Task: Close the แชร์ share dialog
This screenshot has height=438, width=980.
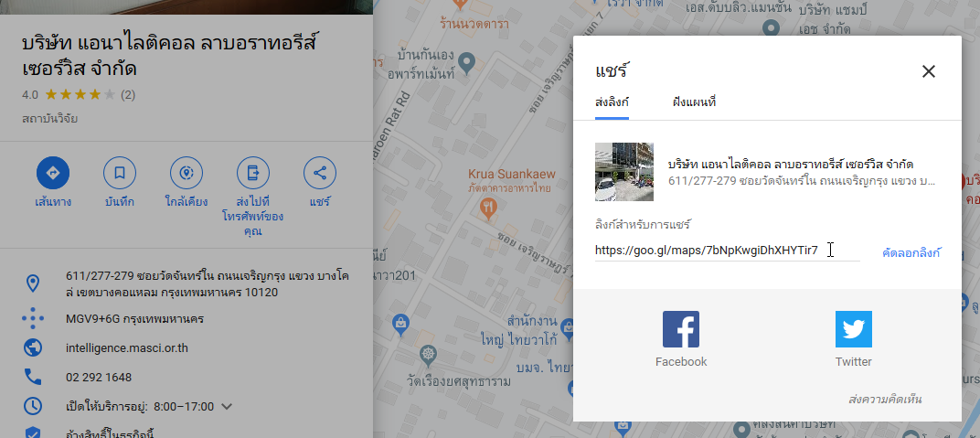Action: coord(928,71)
